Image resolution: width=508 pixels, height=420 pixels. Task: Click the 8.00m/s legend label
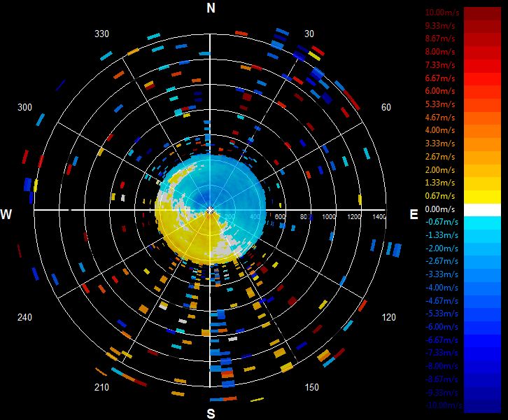(440, 52)
